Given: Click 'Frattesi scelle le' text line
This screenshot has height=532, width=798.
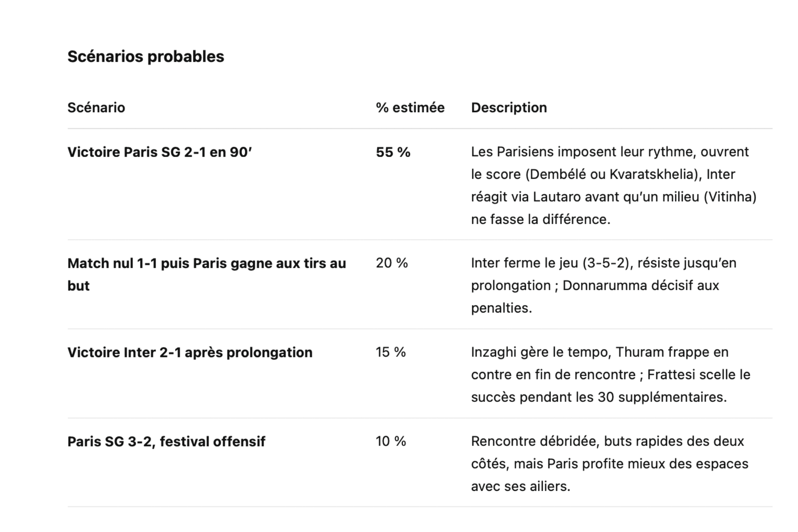Looking at the screenshot, I should coord(699,374).
